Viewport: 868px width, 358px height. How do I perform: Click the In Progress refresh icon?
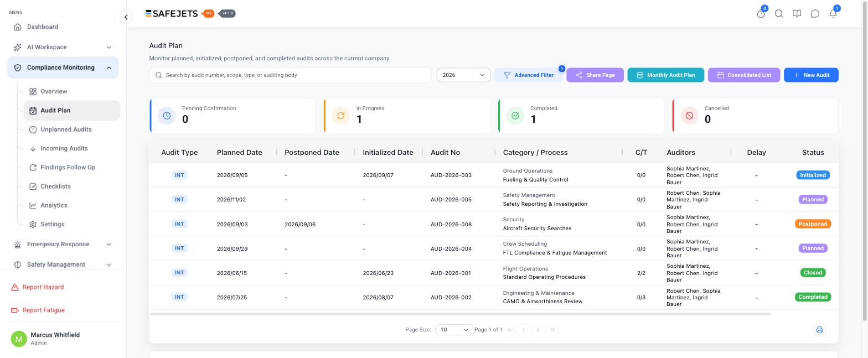pyautogui.click(x=341, y=116)
